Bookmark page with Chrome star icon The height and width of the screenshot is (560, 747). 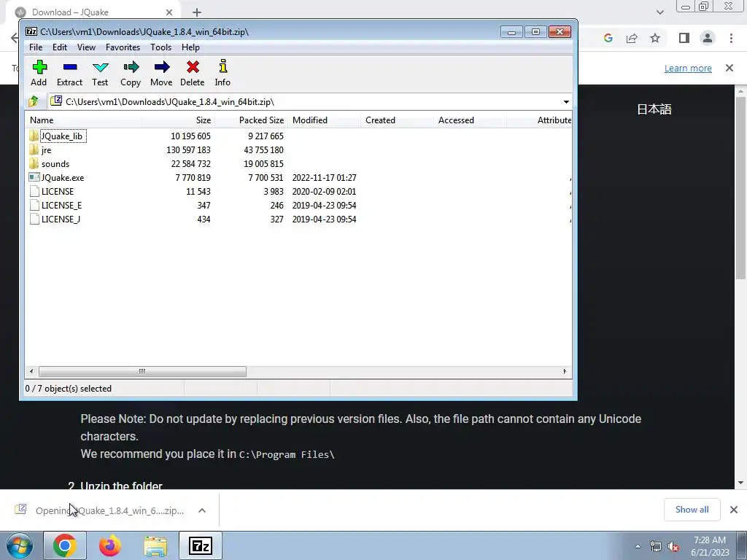[655, 38]
